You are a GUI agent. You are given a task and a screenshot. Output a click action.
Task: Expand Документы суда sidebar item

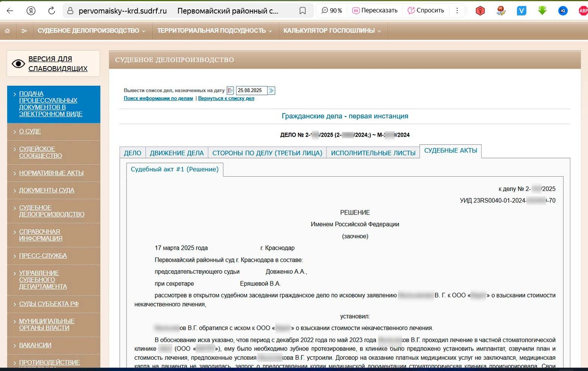(47, 190)
